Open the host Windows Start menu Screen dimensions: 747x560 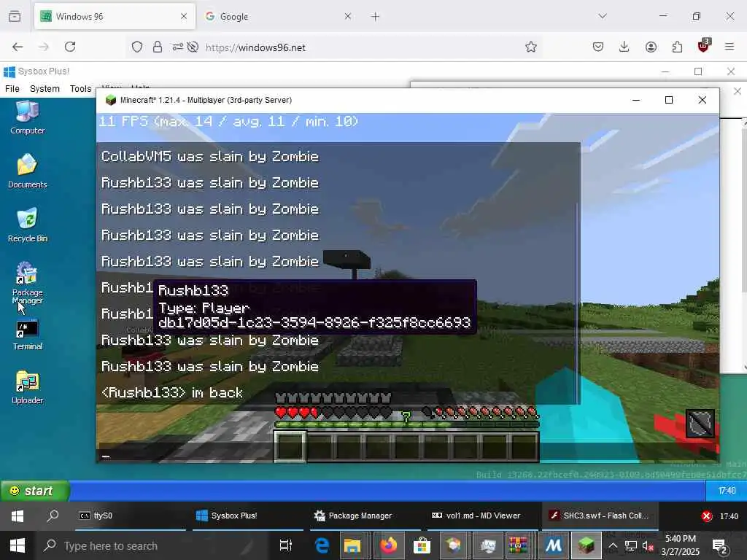click(x=18, y=545)
